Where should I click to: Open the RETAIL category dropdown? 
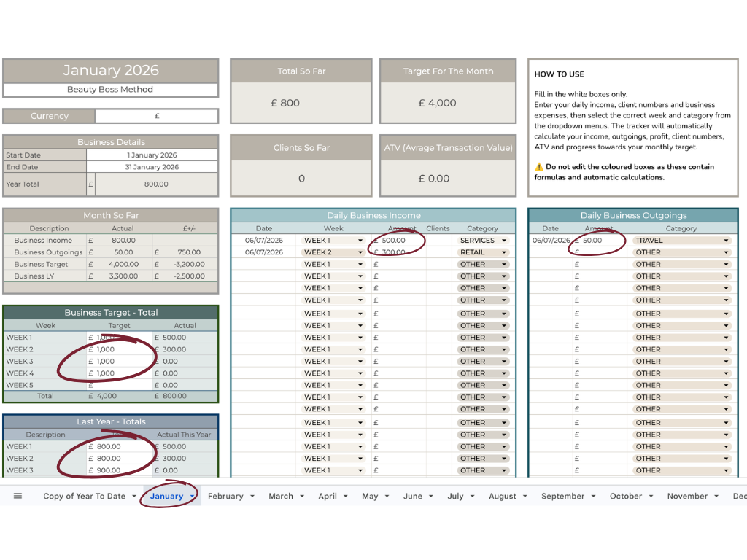point(483,252)
